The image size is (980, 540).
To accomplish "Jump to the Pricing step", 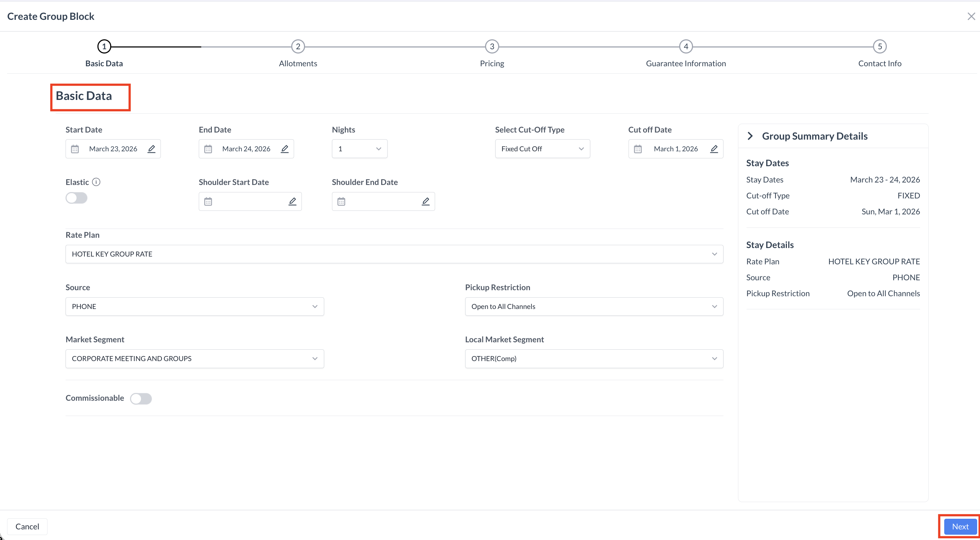I will [491, 46].
